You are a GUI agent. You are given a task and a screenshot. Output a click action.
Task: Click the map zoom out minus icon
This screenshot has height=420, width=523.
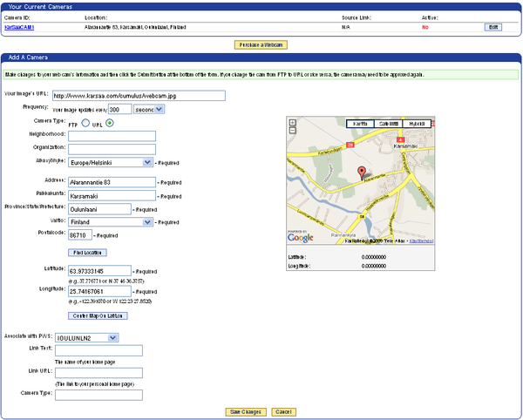[293, 132]
